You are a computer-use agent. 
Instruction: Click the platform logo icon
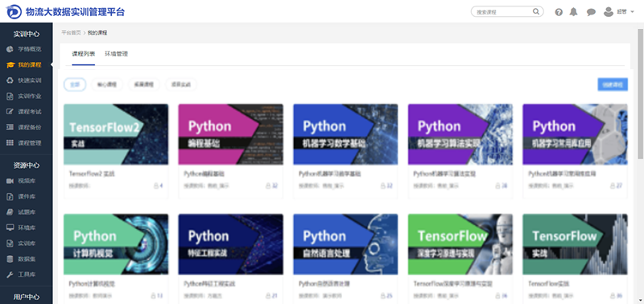click(x=14, y=11)
